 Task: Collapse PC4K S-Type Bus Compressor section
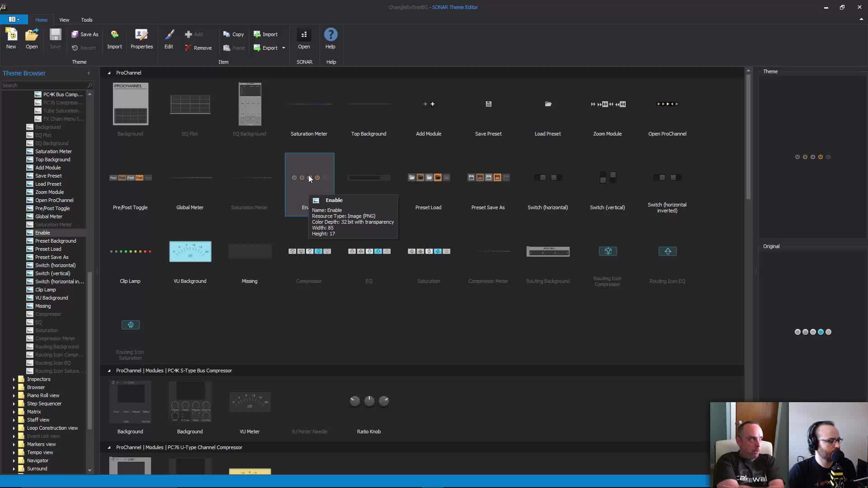109,371
